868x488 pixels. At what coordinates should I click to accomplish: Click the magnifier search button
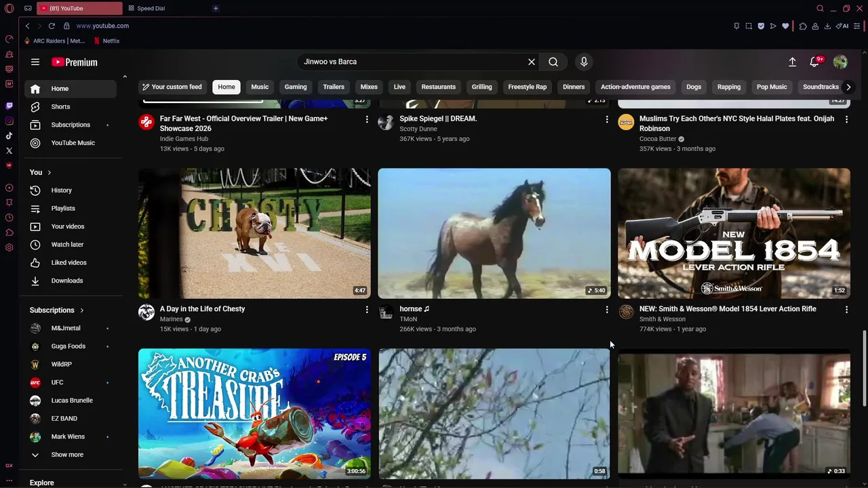coord(553,62)
